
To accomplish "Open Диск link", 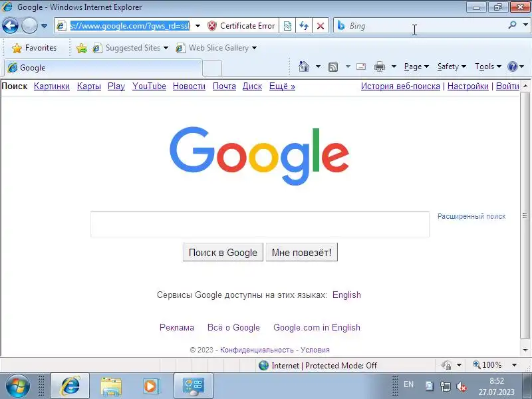I will pyautogui.click(x=252, y=86).
